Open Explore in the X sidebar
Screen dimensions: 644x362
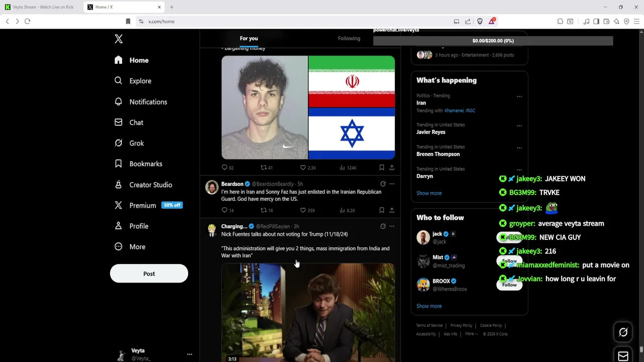coord(132,80)
